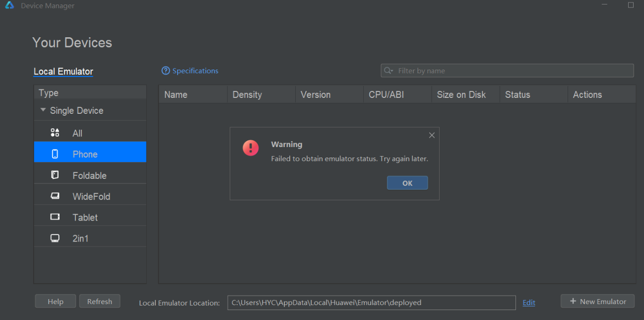Sort by the Size on Disk column
The image size is (644, 320).
tap(461, 94)
